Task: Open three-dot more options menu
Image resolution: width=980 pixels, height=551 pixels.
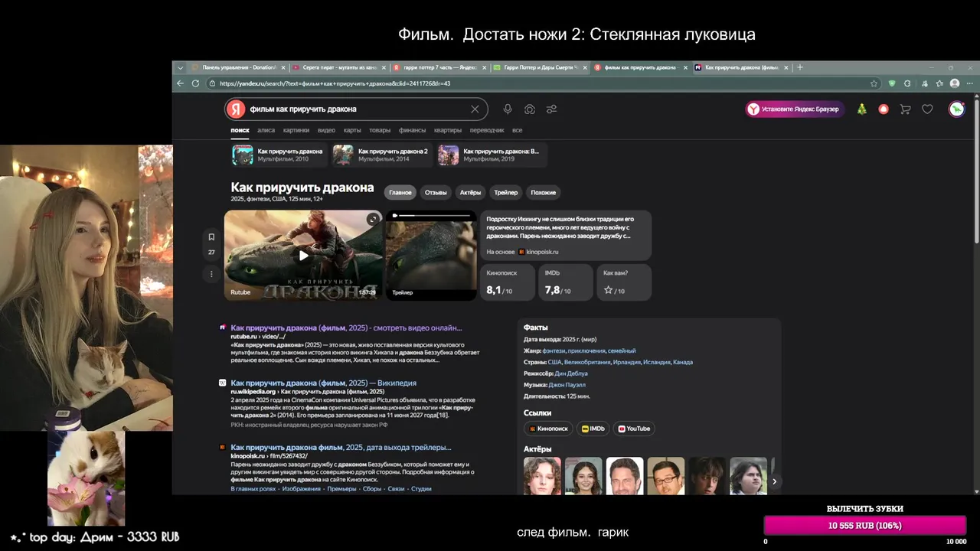Action: (211, 274)
